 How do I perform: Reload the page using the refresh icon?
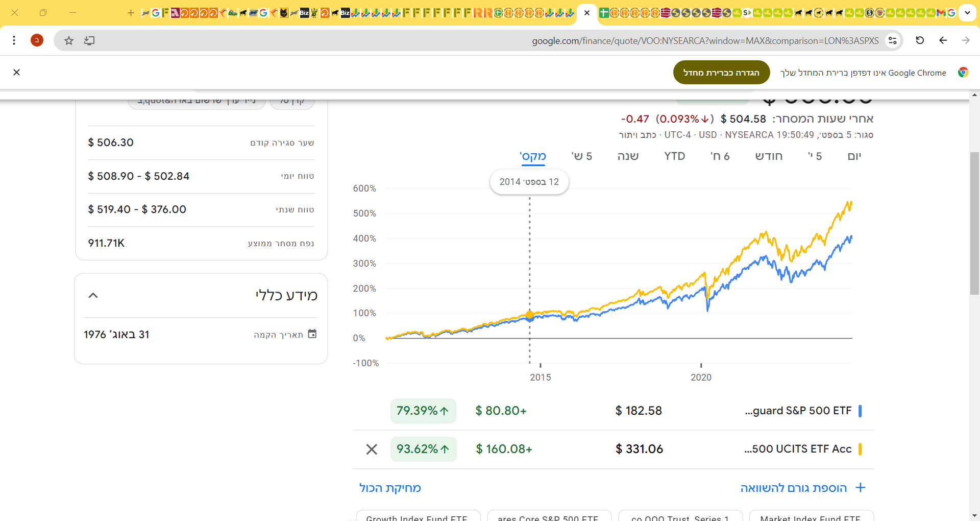pos(920,40)
